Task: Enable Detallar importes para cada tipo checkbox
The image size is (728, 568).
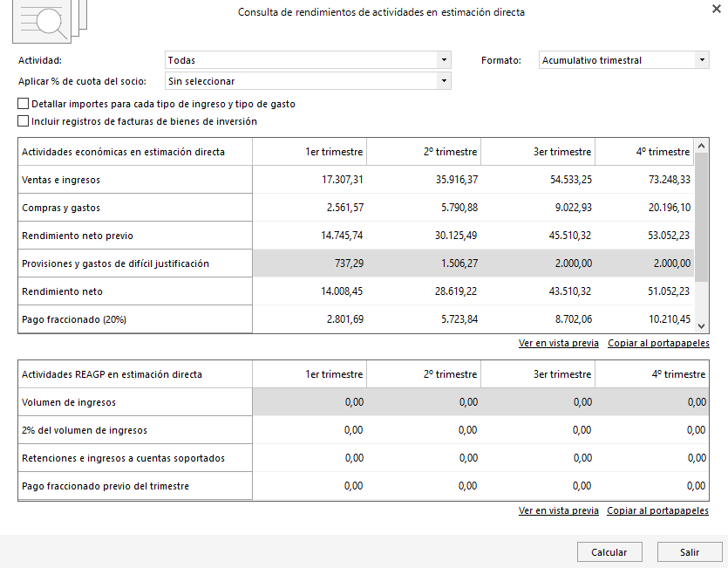Action: coord(23,104)
